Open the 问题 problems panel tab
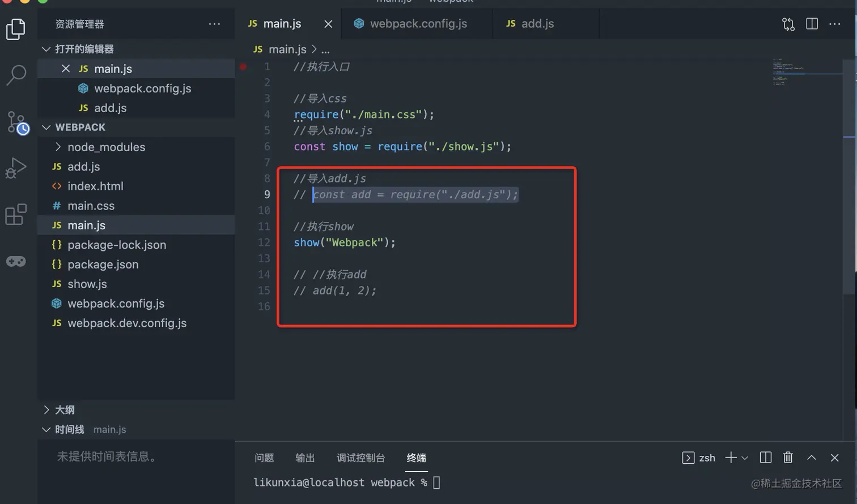 [264, 458]
